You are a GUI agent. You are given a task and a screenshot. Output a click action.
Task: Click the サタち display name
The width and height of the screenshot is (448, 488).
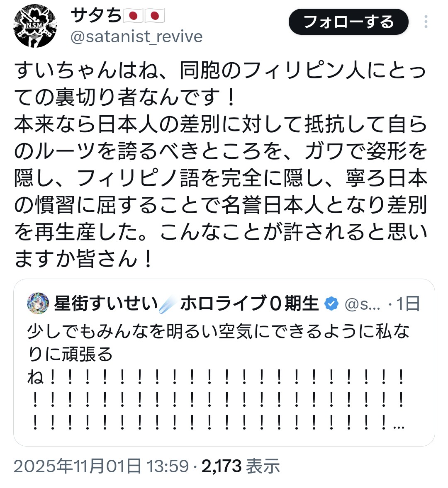click(x=96, y=16)
